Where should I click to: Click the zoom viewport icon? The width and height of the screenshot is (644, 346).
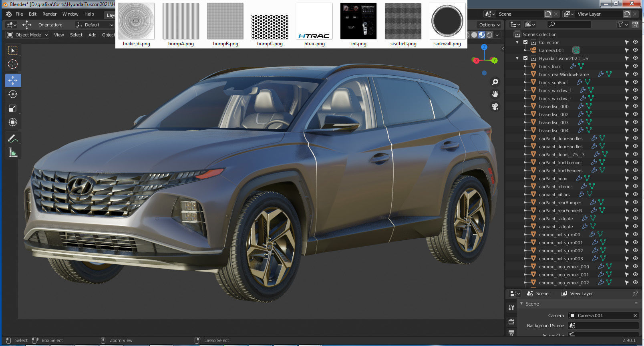click(495, 82)
